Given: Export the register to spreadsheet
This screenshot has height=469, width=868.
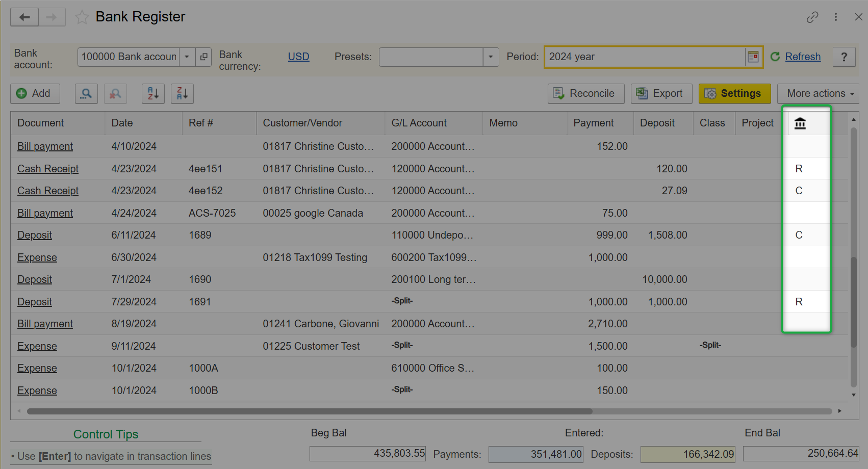Looking at the screenshot, I should coord(661,94).
